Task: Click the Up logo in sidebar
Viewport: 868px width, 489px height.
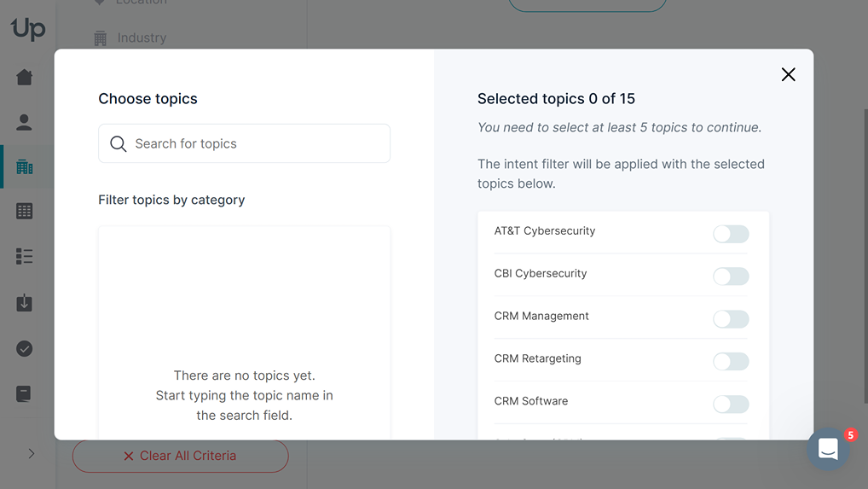Action: coord(27,29)
